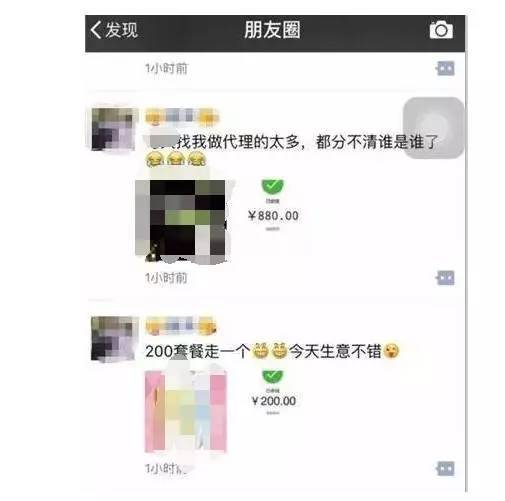
Task: View the ¥880.00 payment screenshot
Action: 273,206
